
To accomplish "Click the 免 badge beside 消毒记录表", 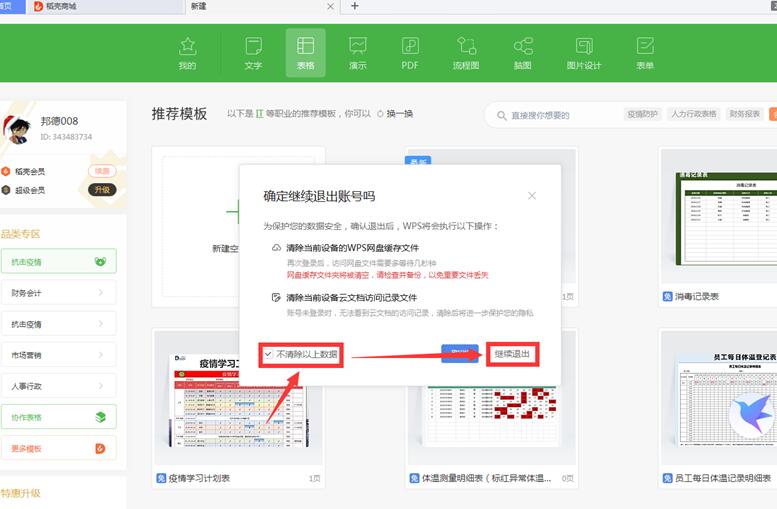I will (667, 296).
